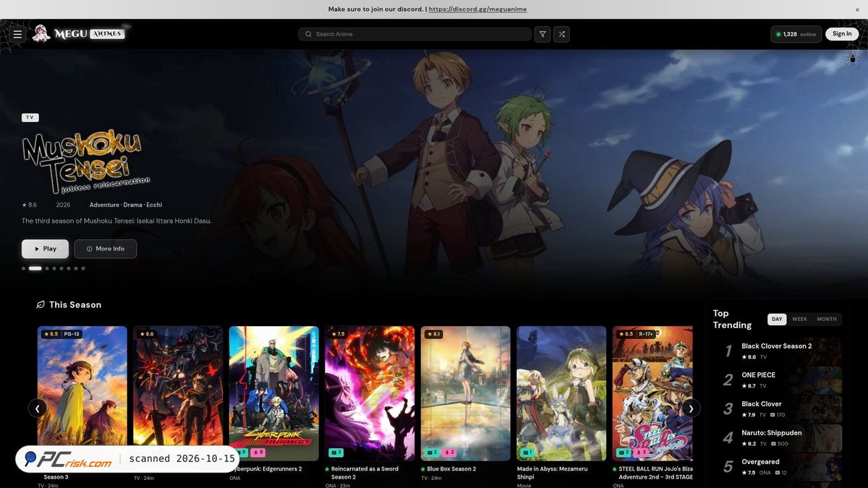This screenshot has height=488, width=868.
Task: Play Mushoku Tensei
Action: (45, 249)
